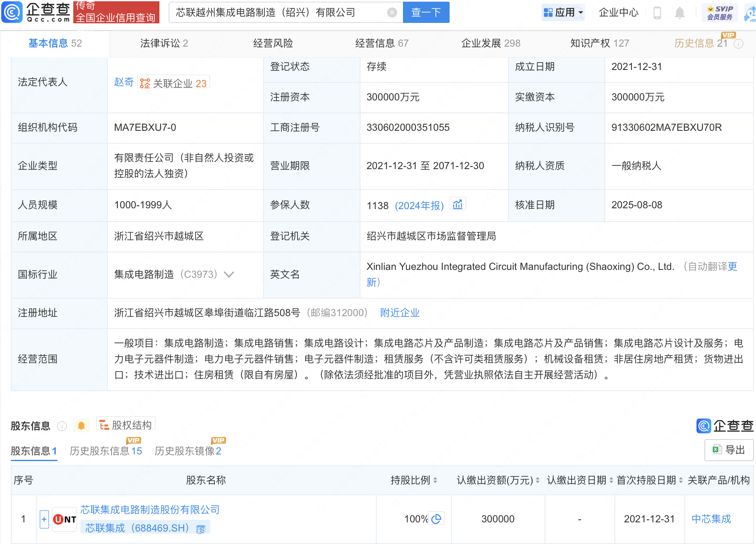Select the 历史股东信息 15 sub-tab
756x544 pixels.
(106, 451)
